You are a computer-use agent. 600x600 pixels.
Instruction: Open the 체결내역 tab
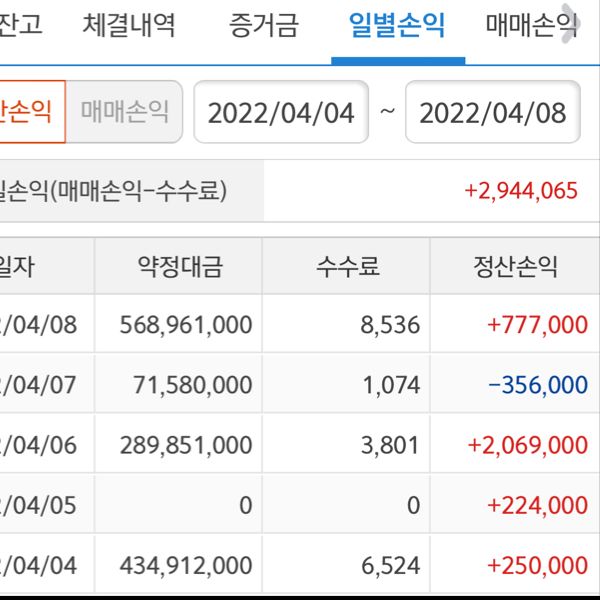129,25
